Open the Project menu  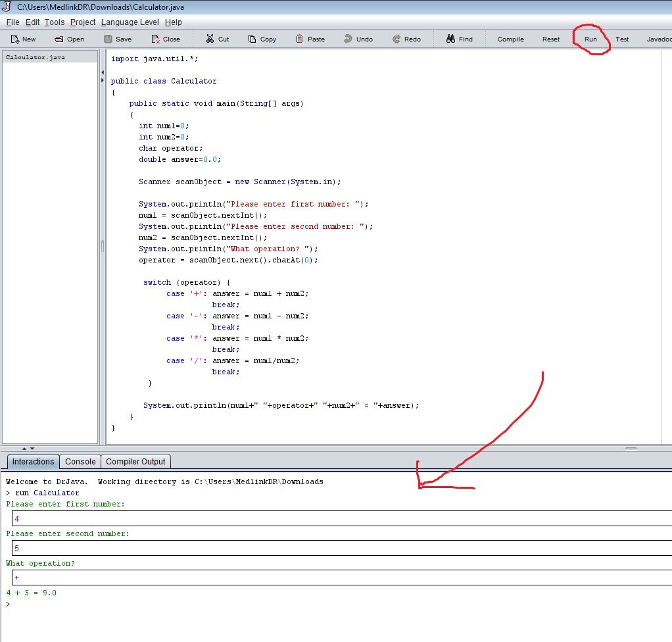83,22
